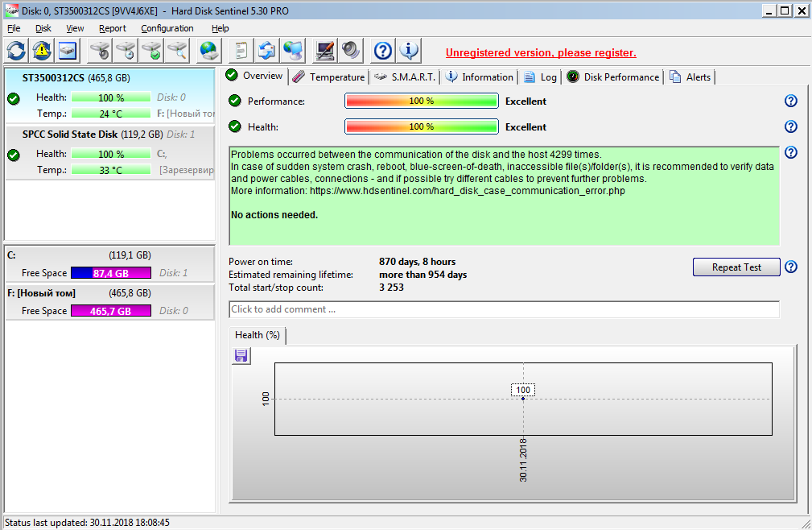Click the envelope with arrows toolbar icon
The image size is (812, 530).
[266, 51]
